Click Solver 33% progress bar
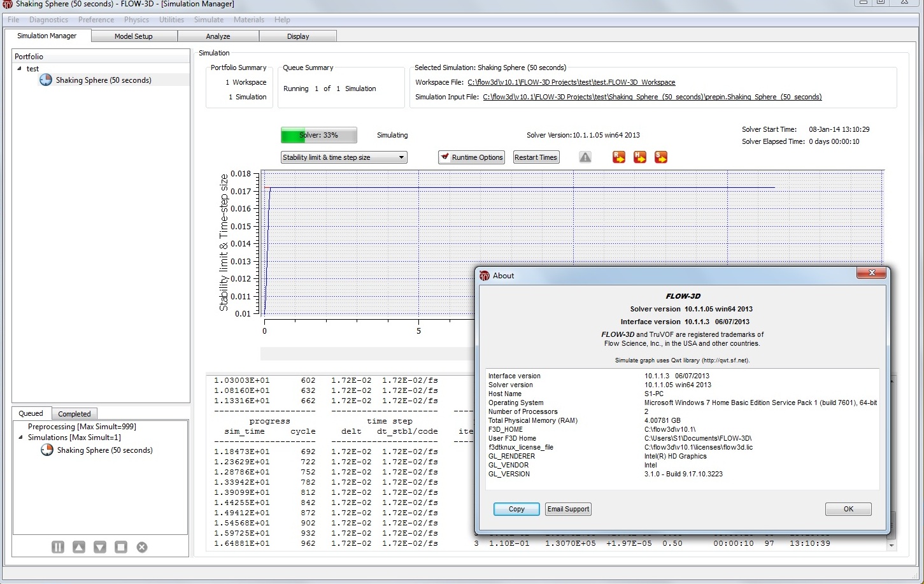 318,135
